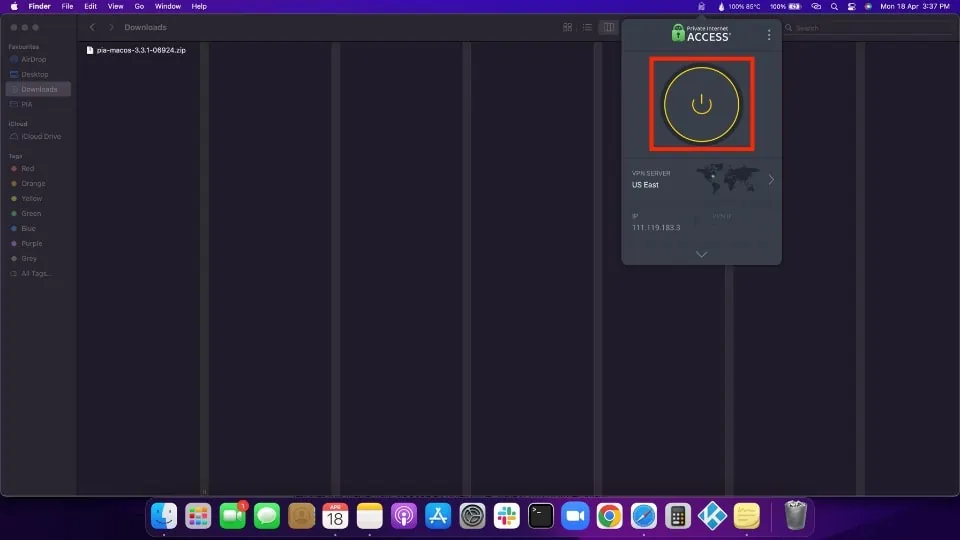960x540 pixels.
Task: Open Contacts from the Dock
Action: point(301,516)
